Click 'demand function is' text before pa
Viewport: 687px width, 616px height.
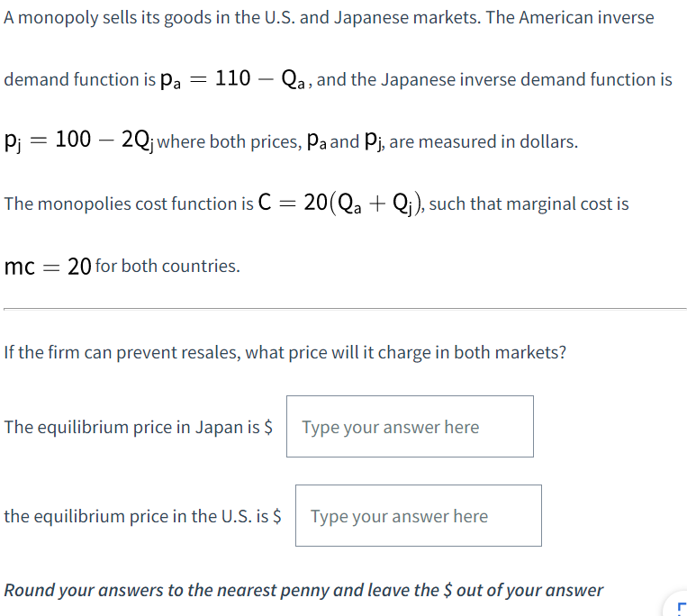click(80, 79)
